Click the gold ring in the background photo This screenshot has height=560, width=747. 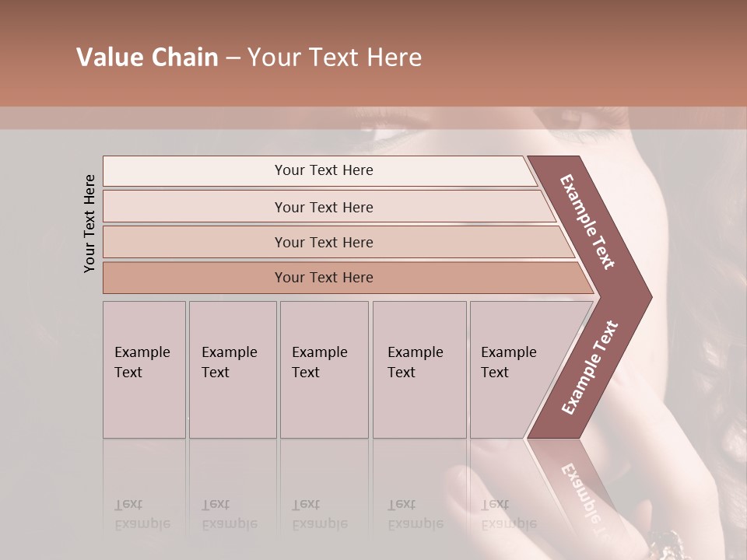(665, 545)
